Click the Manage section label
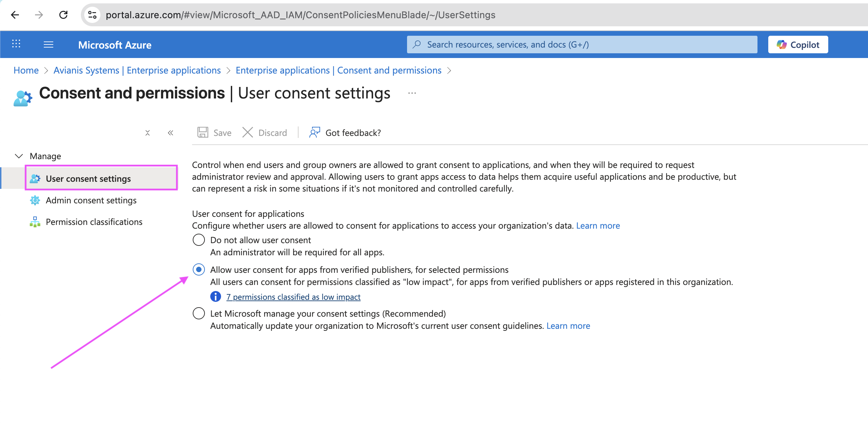868x433 pixels. pyautogui.click(x=45, y=156)
